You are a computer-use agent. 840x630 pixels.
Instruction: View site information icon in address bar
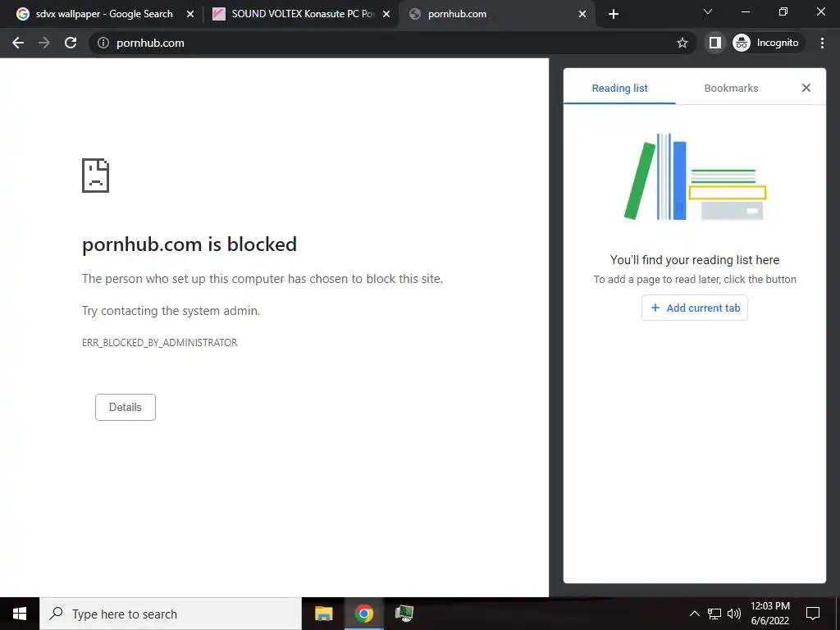pyautogui.click(x=103, y=43)
